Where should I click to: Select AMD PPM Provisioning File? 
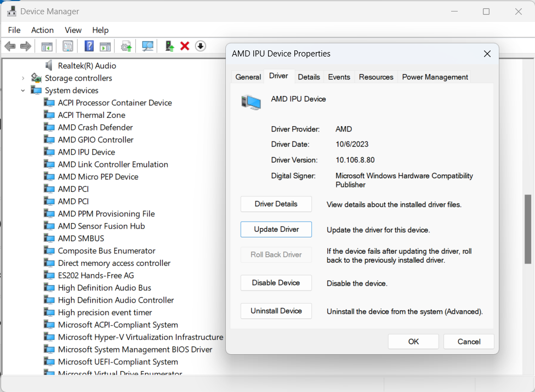(106, 214)
